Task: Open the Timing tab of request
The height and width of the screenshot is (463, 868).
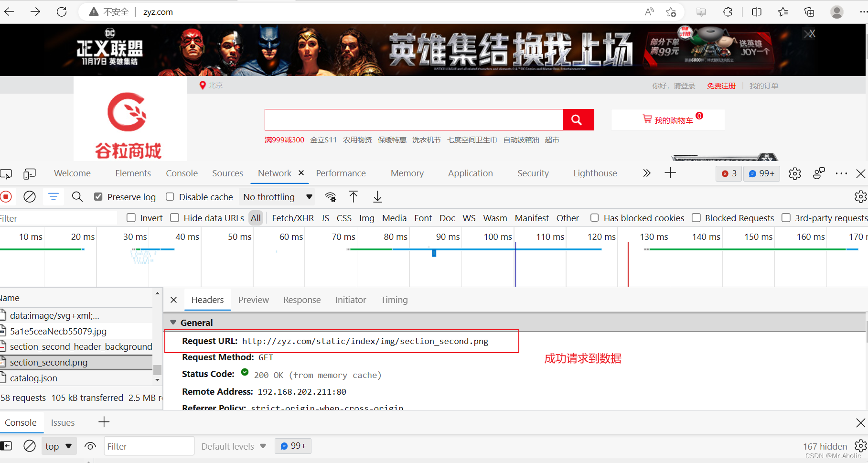Action: point(394,300)
